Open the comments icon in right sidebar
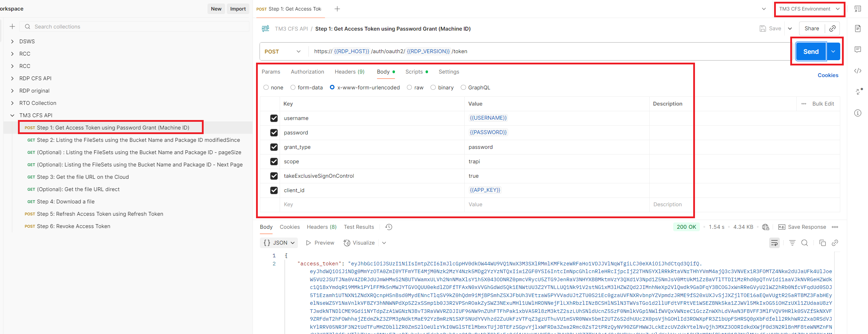Image resolution: width=868 pixels, height=334 pixels. point(858,50)
